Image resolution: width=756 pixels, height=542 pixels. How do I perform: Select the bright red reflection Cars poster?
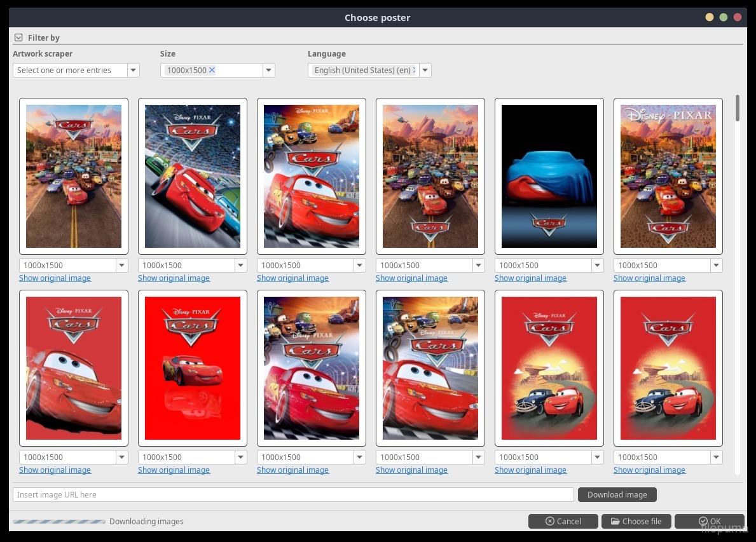click(192, 368)
